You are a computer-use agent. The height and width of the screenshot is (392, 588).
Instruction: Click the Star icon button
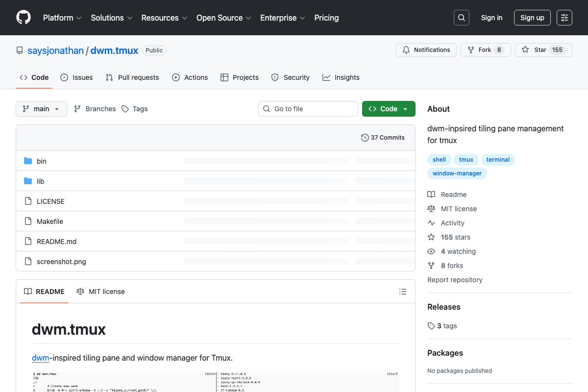pos(543,50)
